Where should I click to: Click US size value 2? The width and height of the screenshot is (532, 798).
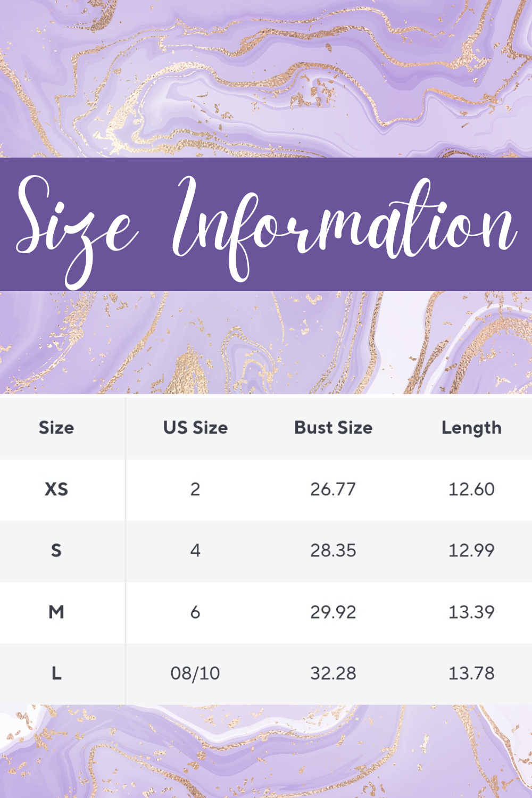[195, 489]
